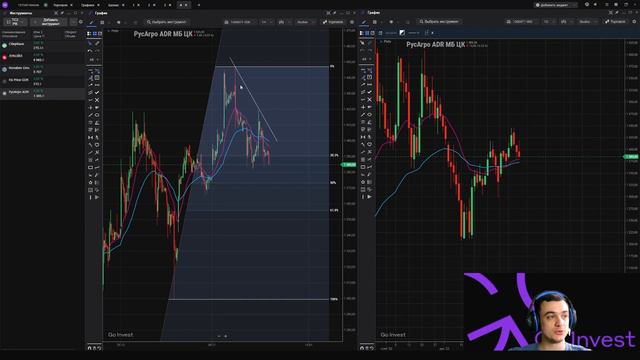Click the left chart instrument search field
This screenshot has height=360, width=640.
point(167,22)
